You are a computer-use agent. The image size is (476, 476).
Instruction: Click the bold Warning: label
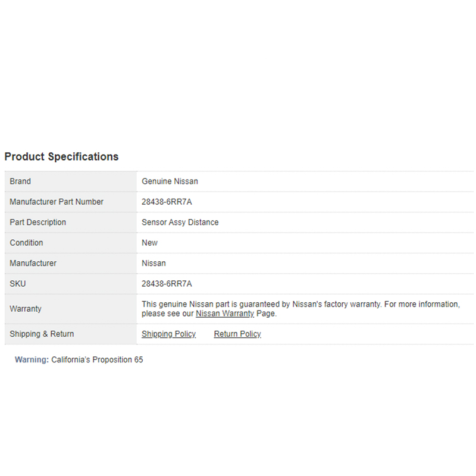click(x=32, y=360)
